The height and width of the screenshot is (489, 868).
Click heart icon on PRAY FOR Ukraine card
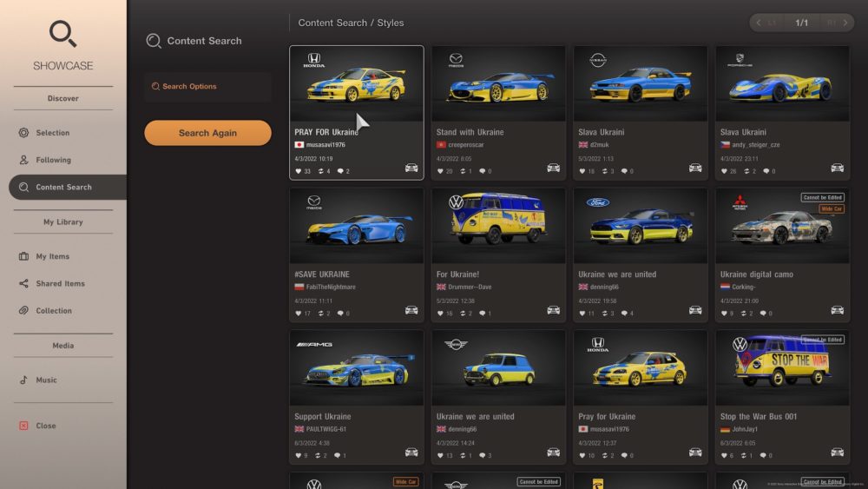(299, 171)
